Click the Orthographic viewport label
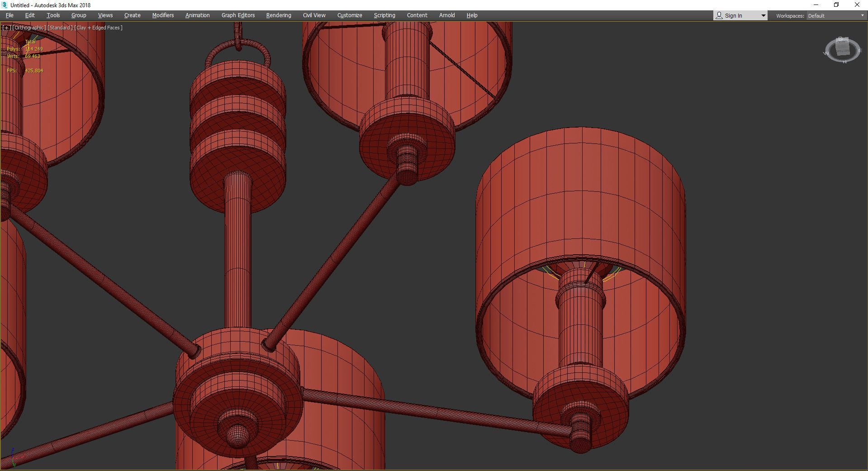Screen dimensions: 868x471 click(x=29, y=28)
